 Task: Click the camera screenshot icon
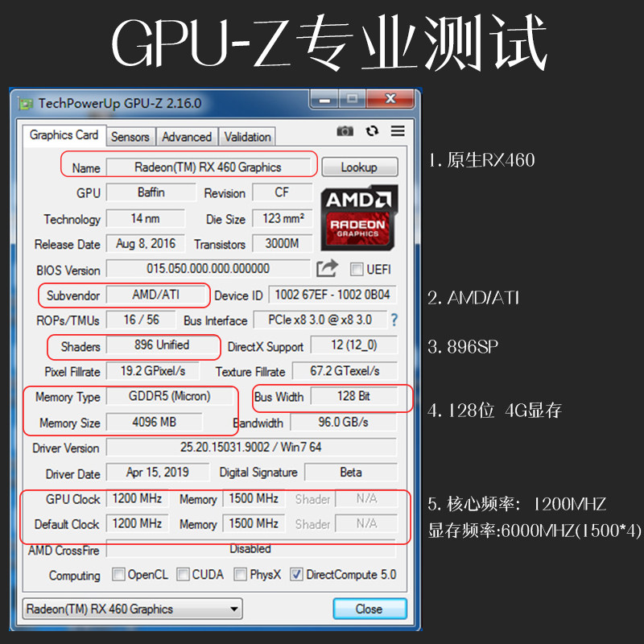click(x=345, y=131)
